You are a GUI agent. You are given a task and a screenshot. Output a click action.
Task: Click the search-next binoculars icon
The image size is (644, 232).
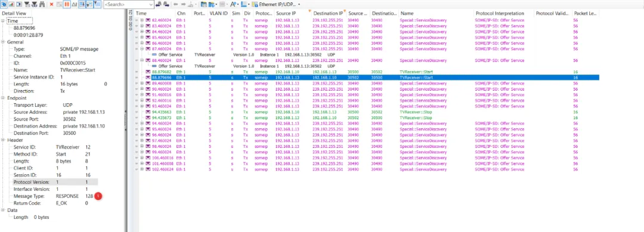[166, 4]
